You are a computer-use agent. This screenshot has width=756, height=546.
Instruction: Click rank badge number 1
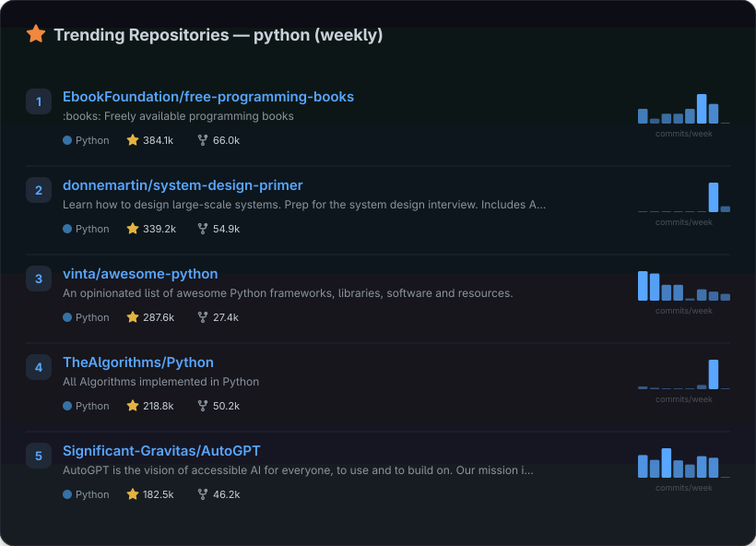(39, 101)
